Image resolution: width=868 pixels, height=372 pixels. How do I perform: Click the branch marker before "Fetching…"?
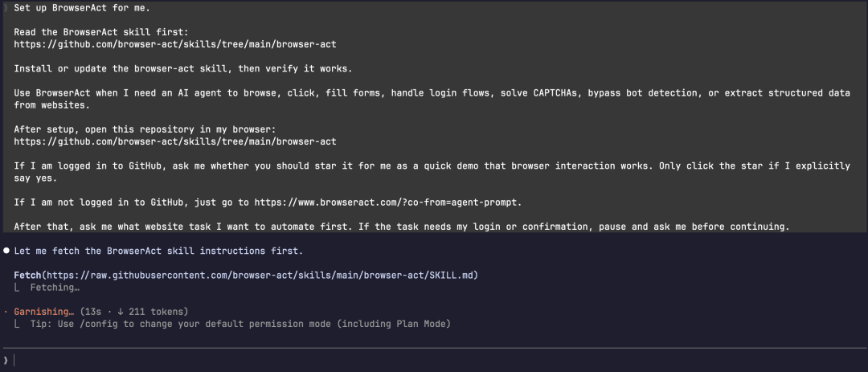click(17, 288)
